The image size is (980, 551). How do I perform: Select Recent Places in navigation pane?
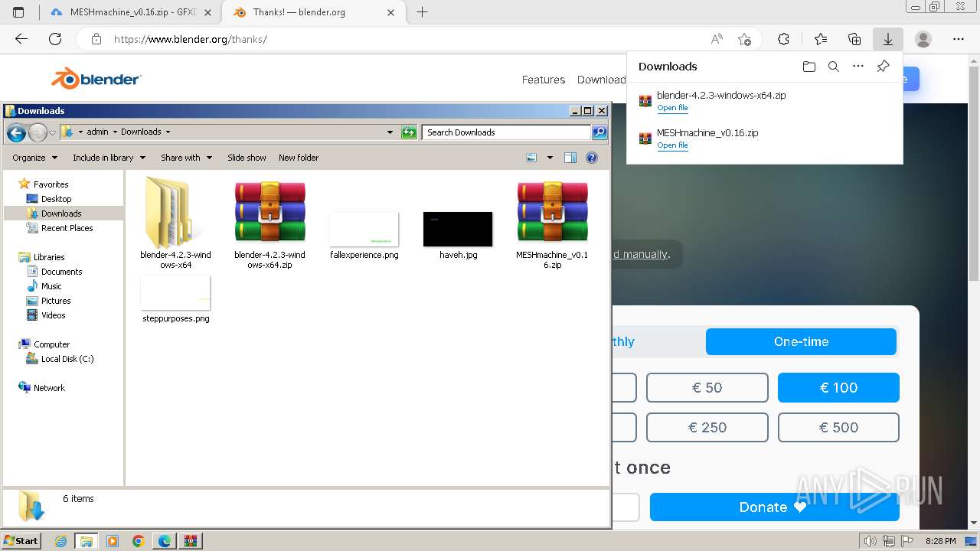67,228
